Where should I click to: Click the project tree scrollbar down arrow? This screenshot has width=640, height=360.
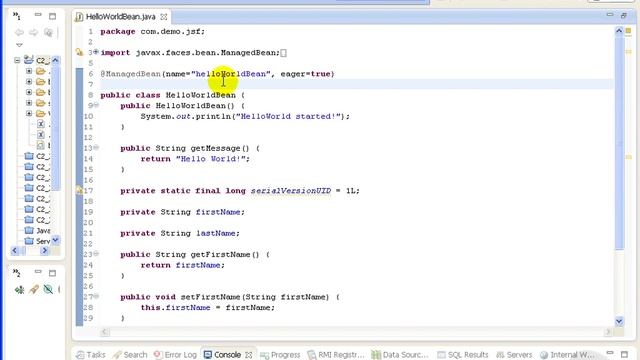coord(56,240)
